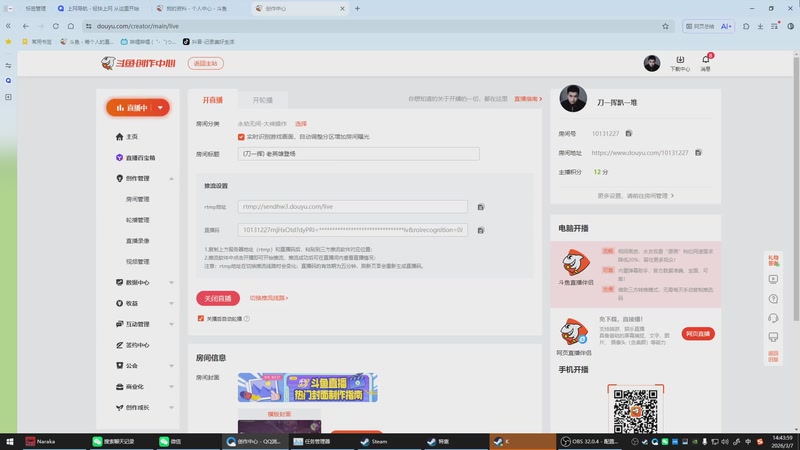The width and height of the screenshot is (800, 450).
Task: Copy the 房间地址 room URL
Action: coord(698,152)
